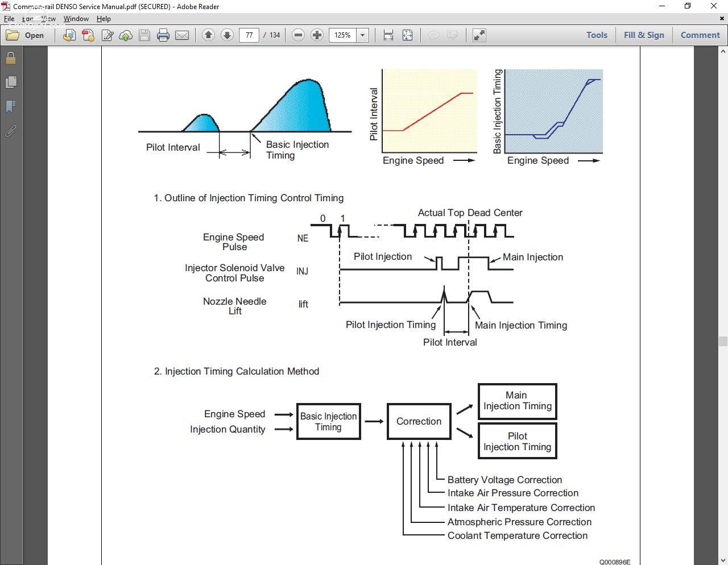Click the scrollbar up arrow
The width and height of the screenshot is (728, 565).
723,51
